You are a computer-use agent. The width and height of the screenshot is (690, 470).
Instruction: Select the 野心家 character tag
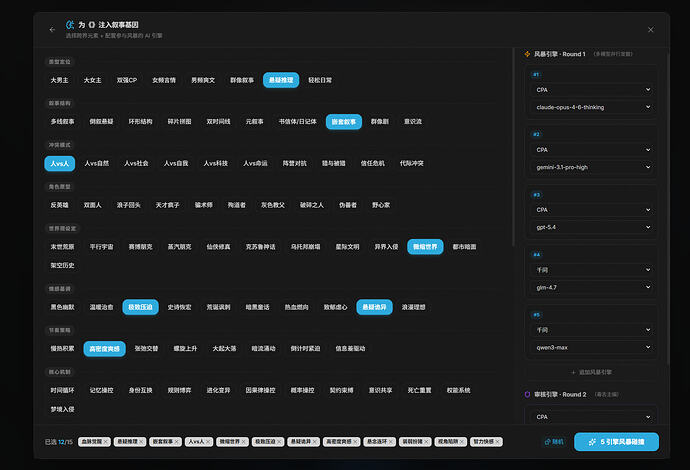[381, 205]
